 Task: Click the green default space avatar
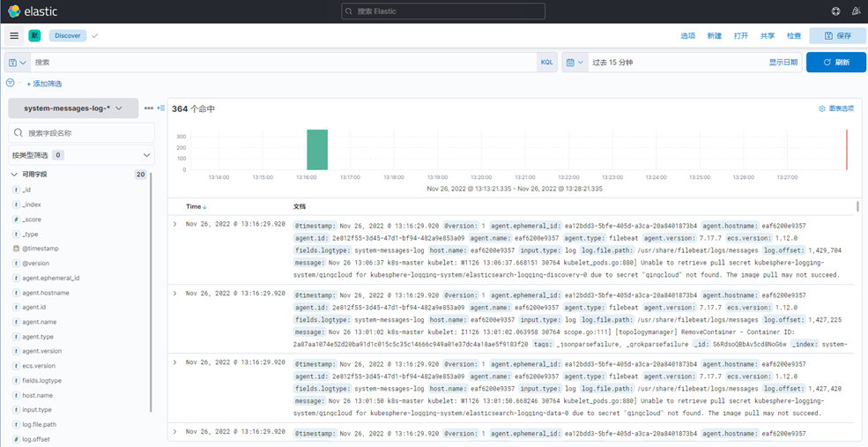[35, 35]
